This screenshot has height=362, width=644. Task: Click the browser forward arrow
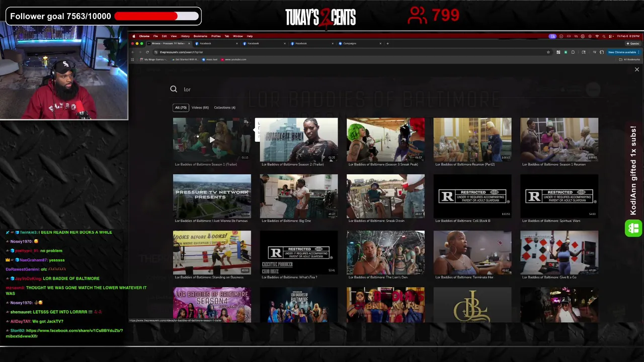pos(140,52)
